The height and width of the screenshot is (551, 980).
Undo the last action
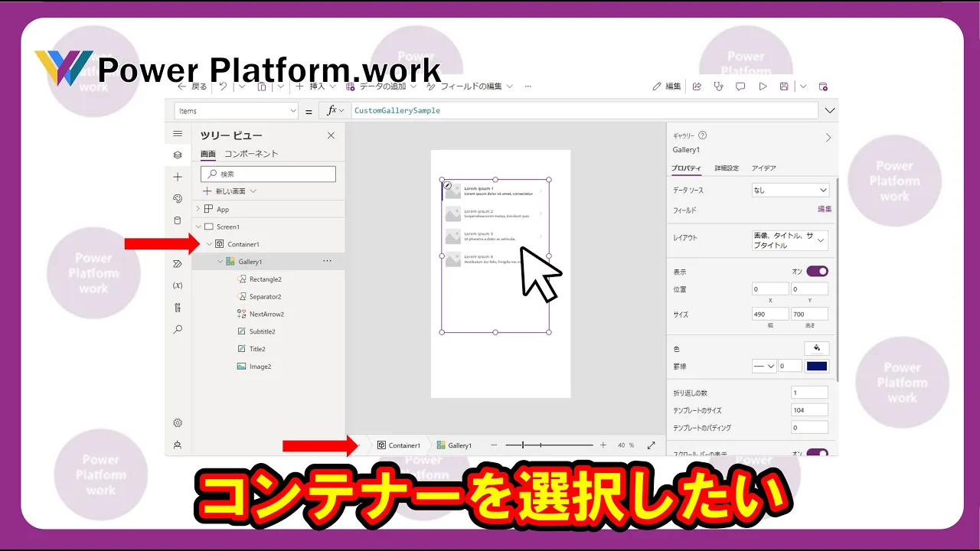coord(223,86)
